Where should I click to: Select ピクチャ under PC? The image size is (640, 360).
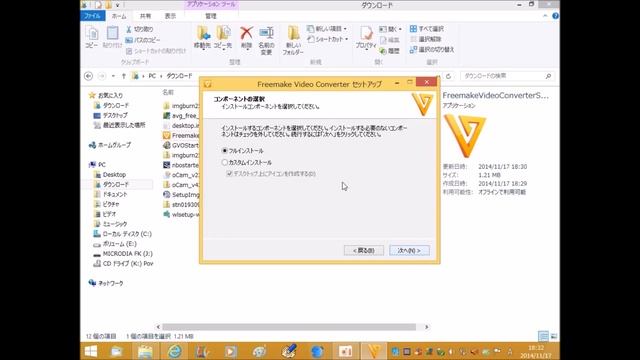coord(107,204)
